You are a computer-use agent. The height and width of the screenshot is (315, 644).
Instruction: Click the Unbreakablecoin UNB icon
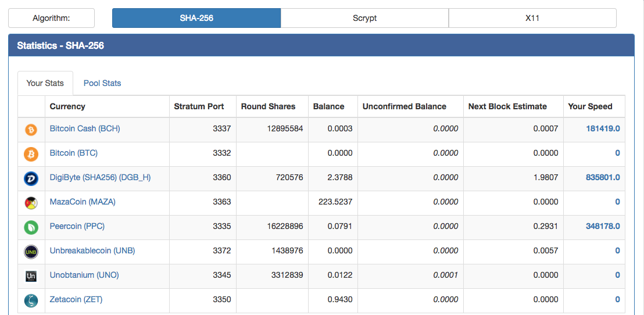31,252
